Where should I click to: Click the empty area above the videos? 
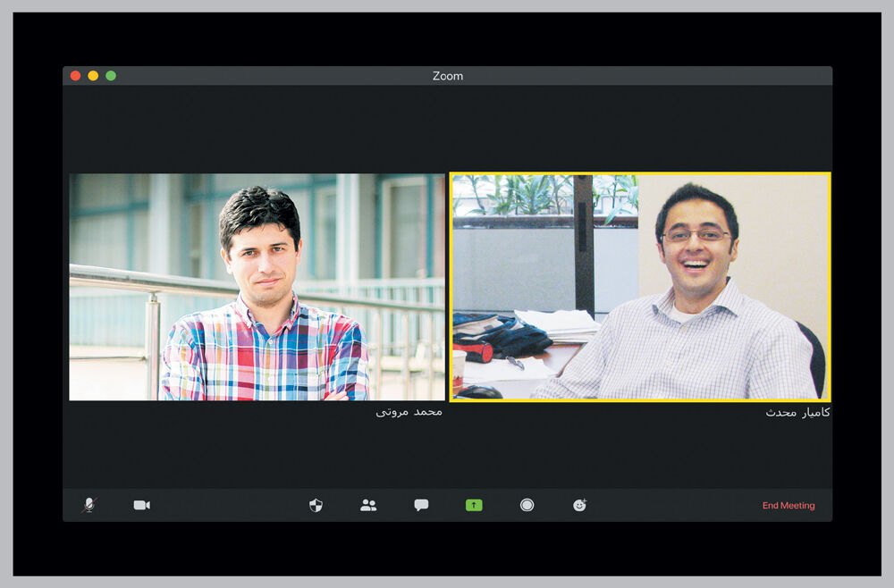click(x=448, y=129)
